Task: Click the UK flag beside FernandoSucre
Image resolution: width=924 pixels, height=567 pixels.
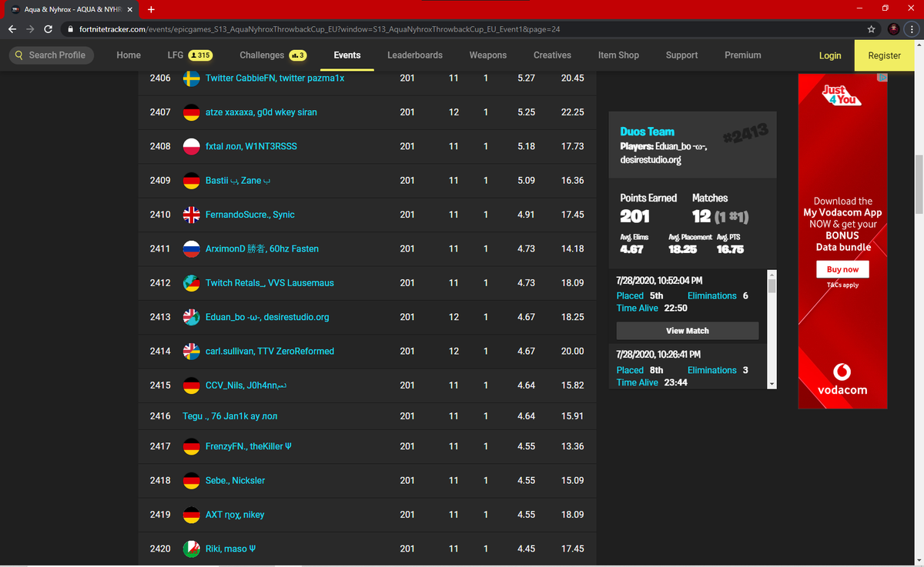Action: (x=192, y=215)
